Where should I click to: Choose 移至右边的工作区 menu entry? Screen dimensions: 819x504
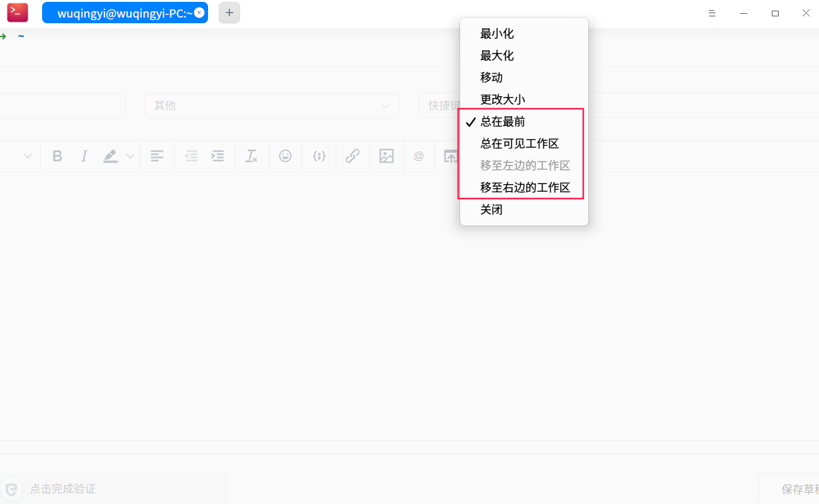click(524, 187)
